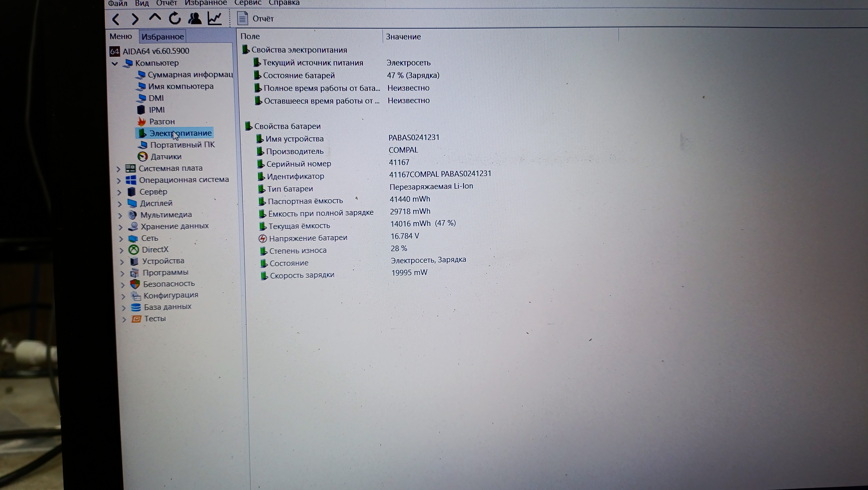Expand the Мультимедиа node
868x490 pixels.
tap(120, 216)
